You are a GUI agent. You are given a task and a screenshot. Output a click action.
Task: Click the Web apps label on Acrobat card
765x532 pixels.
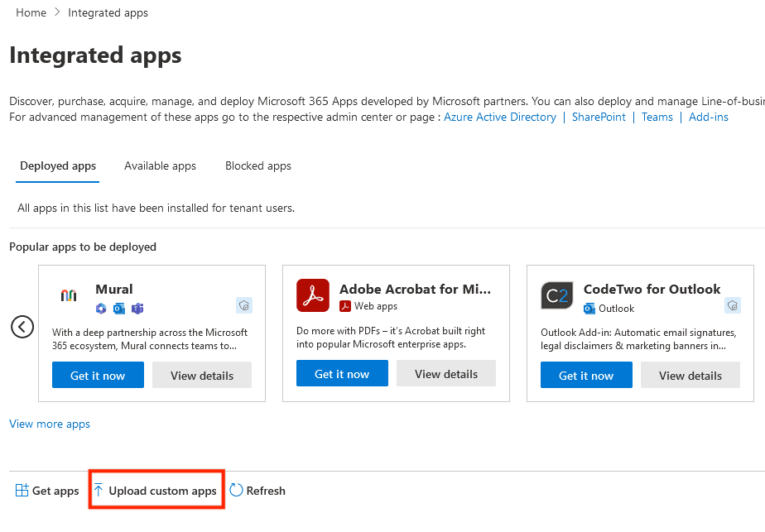[376, 306]
